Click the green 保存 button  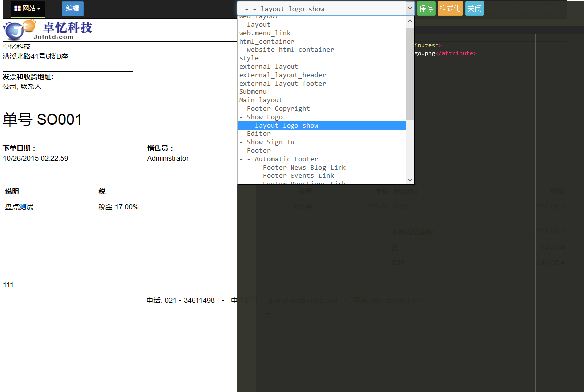point(426,8)
